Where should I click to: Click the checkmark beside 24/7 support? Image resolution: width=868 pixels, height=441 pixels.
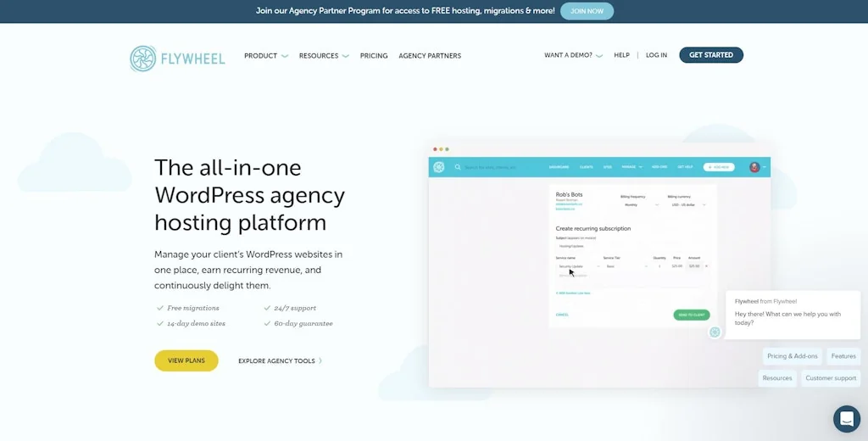[267, 308]
